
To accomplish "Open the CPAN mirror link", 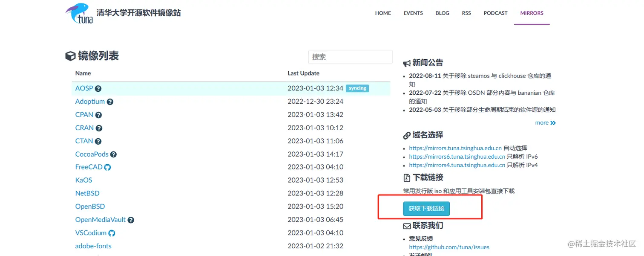I will [x=84, y=115].
